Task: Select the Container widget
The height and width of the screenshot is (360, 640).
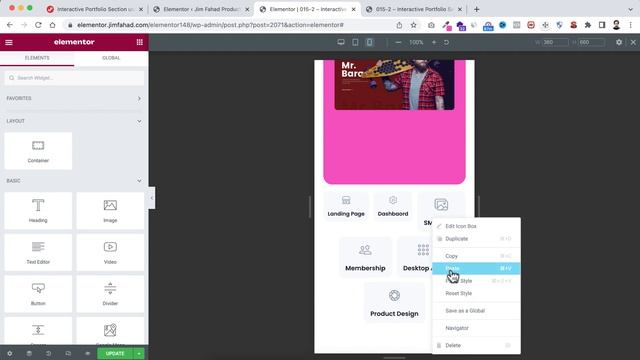Action: (38, 151)
